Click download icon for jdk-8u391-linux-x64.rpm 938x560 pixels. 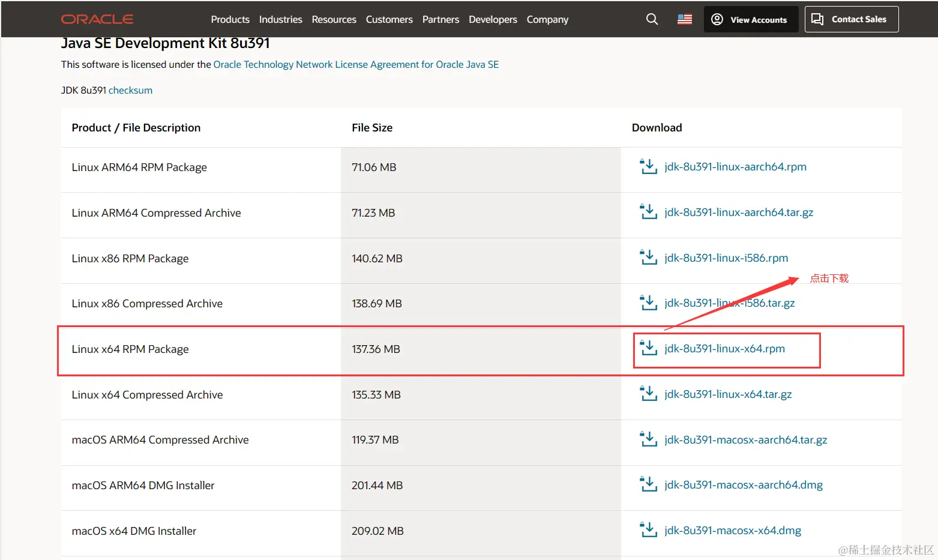point(648,349)
